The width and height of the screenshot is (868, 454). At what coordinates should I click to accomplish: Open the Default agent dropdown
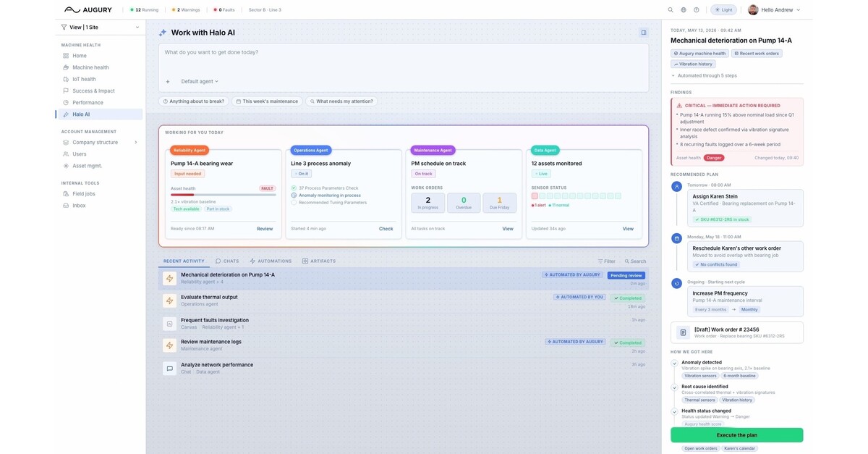click(200, 82)
